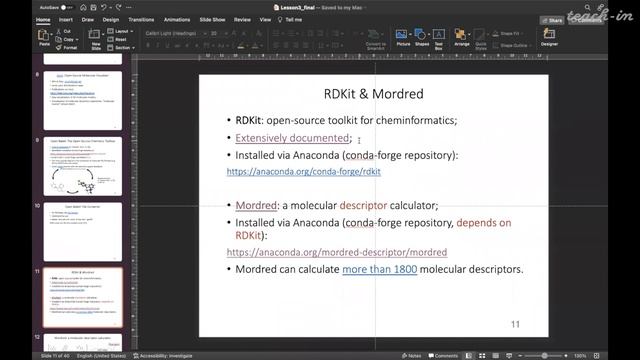Open the Home ribbon tab
Viewport: 640px width, 360px height.
pyautogui.click(x=43, y=20)
